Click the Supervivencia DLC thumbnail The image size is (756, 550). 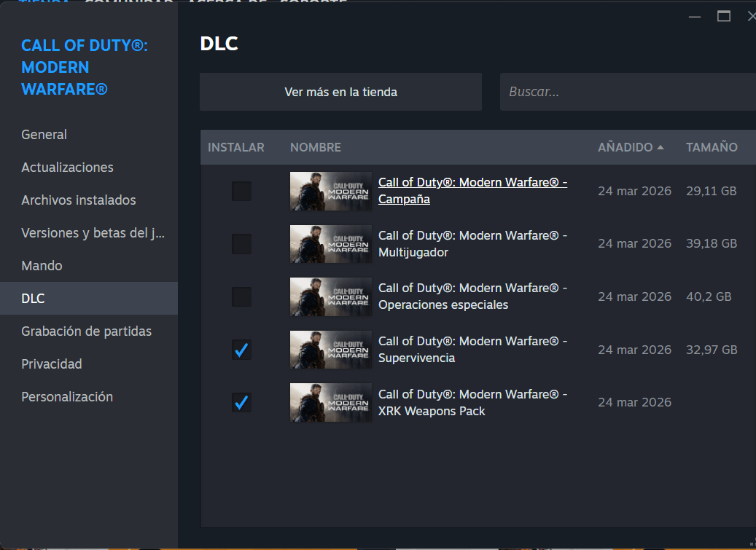[x=330, y=350]
